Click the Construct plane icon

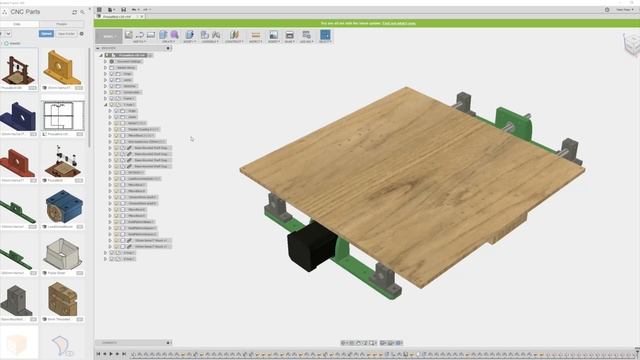tap(234, 35)
